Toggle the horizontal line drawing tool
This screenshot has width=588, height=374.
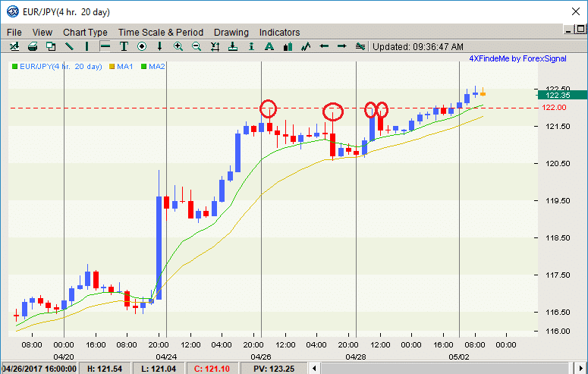point(105,46)
